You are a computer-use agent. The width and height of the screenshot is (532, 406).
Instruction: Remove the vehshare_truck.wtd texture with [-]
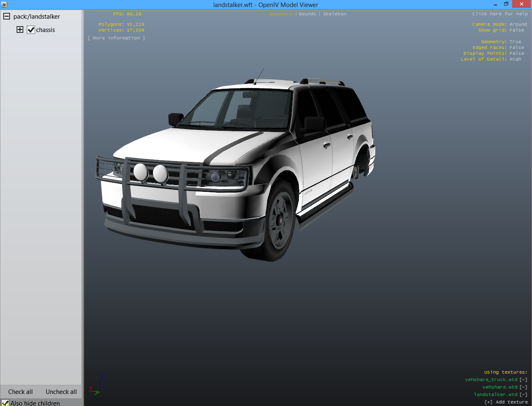click(x=523, y=379)
